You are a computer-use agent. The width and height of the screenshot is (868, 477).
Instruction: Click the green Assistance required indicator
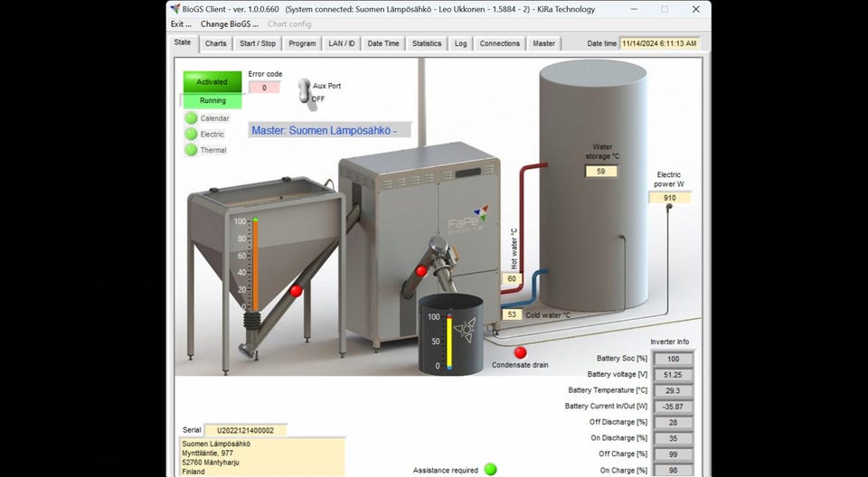tap(490, 469)
